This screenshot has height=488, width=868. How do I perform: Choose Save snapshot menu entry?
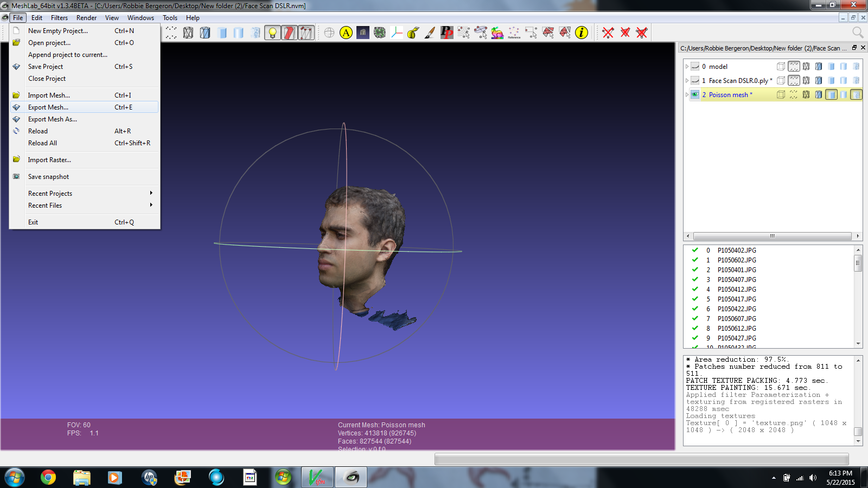(x=85, y=176)
